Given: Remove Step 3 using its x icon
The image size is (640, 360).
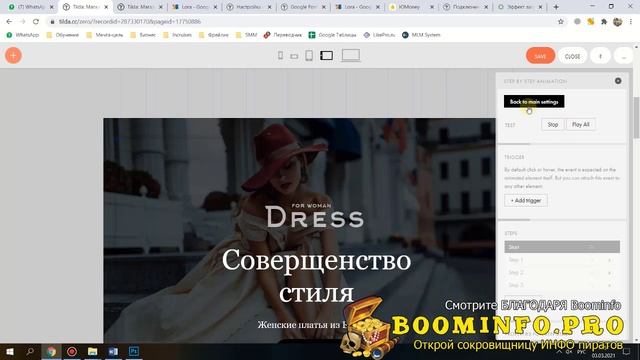Looking at the screenshot, I should pos(610,285).
